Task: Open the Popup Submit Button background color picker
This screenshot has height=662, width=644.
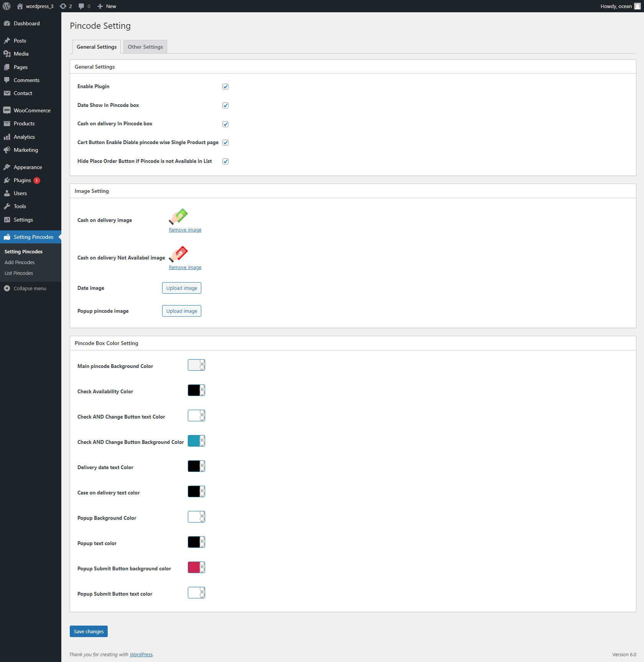Action: 196,567
